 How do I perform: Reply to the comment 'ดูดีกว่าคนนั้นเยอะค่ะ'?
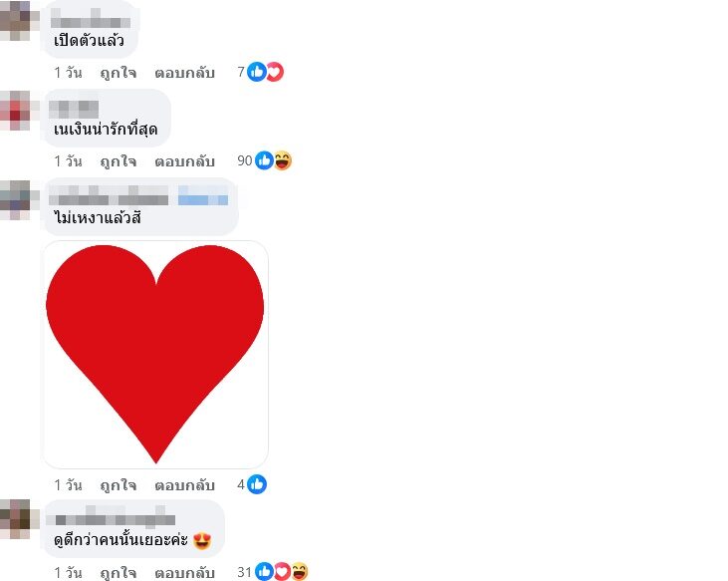[185, 573]
